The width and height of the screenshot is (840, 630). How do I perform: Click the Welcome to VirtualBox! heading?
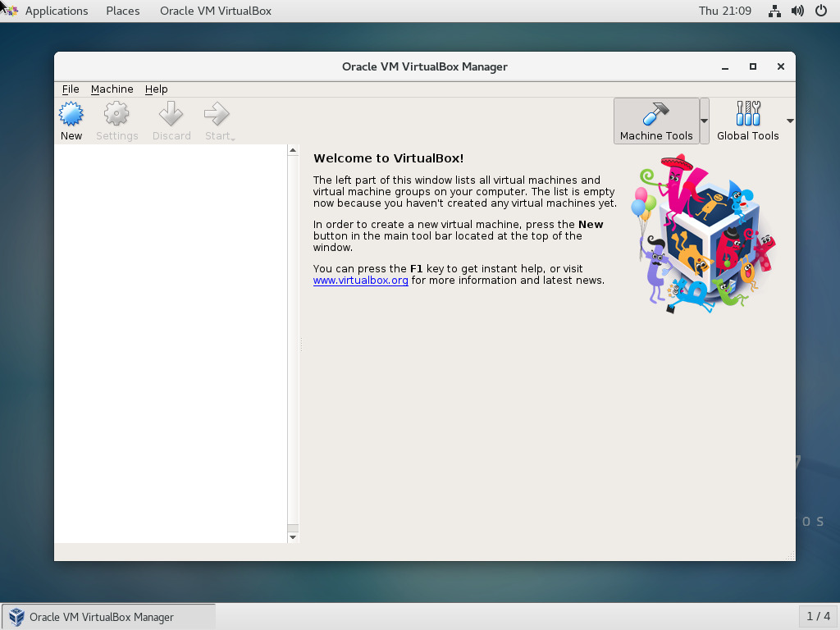(388, 158)
